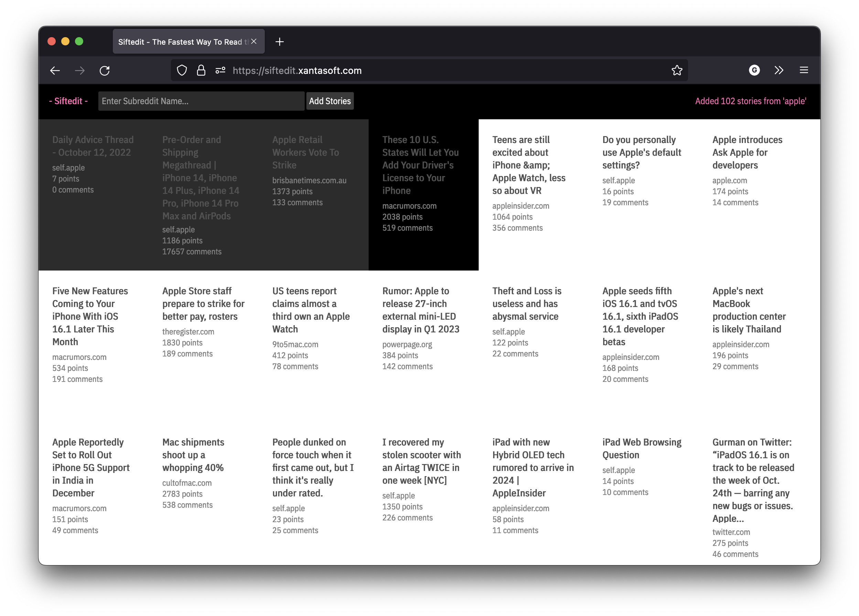Click 'cultofmac.com' source text
This screenshot has width=859, height=616.
pos(187,483)
